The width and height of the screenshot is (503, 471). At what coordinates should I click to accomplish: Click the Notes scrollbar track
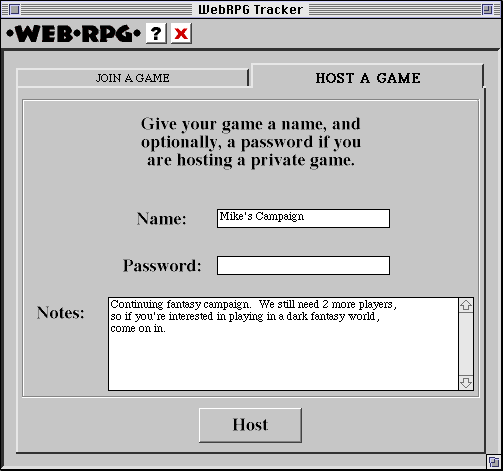point(466,344)
